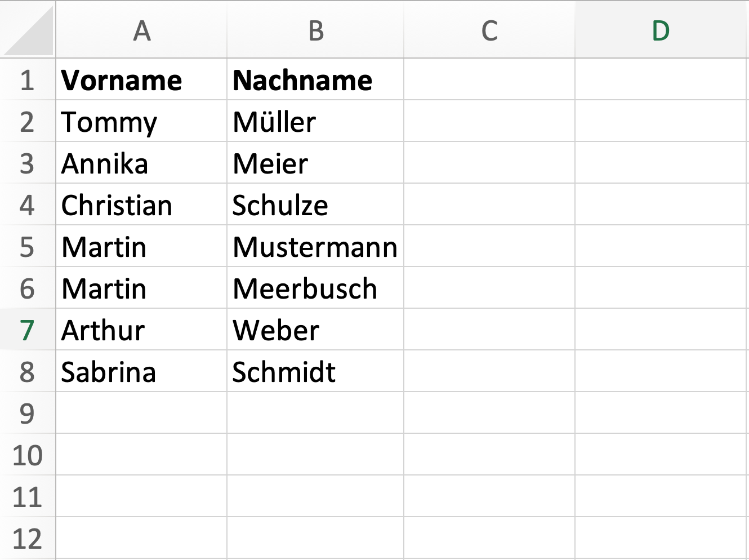Click the Nachname header cell

pos(315,80)
